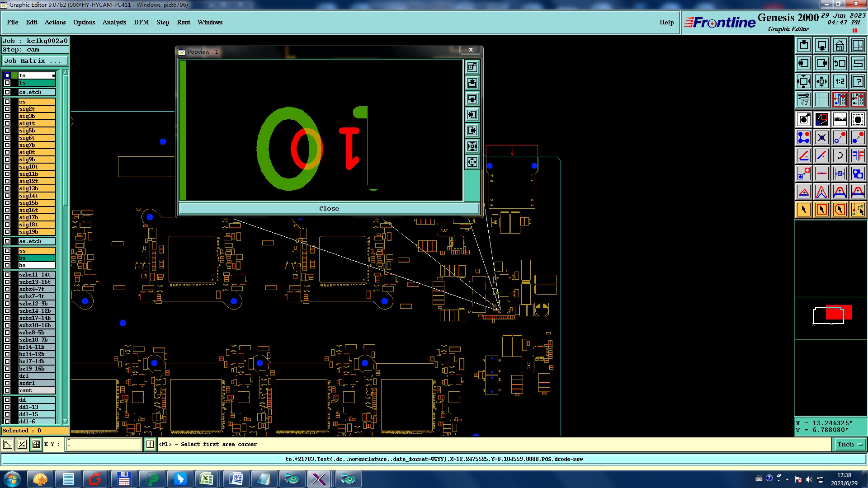Open the Analysis menu
Viewport: 868px width, 488px height.
click(114, 22)
